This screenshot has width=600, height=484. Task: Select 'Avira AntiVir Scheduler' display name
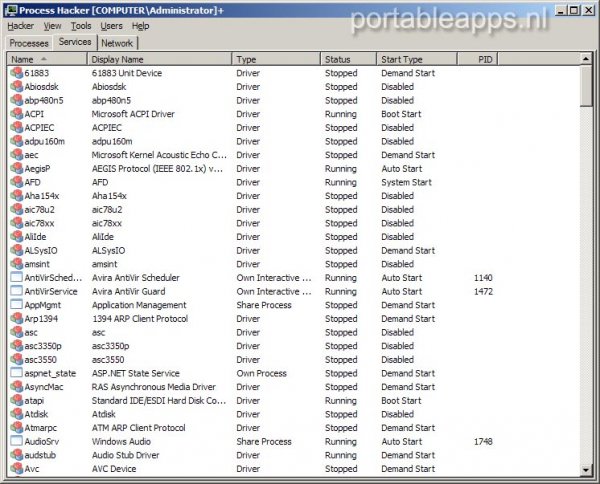pyautogui.click(x=135, y=278)
